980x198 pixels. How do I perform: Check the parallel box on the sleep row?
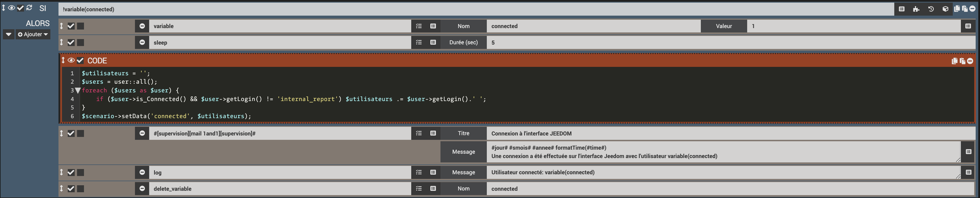tap(81, 42)
